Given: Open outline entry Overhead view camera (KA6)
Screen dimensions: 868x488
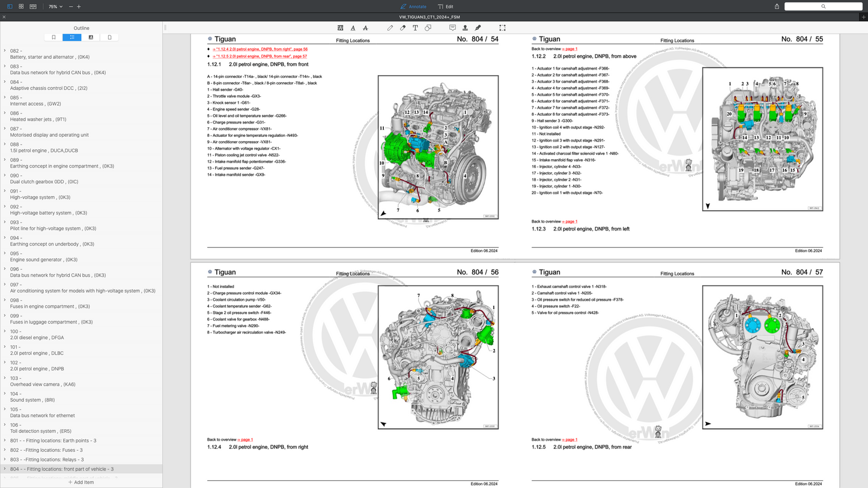Looking at the screenshot, I should (x=43, y=384).
